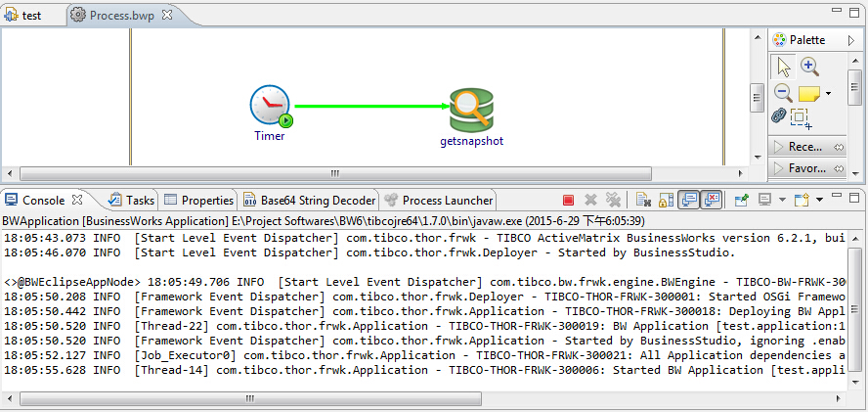
Task: Select the Timer activity icon
Action: pyautogui.click(x=270, y=106)
